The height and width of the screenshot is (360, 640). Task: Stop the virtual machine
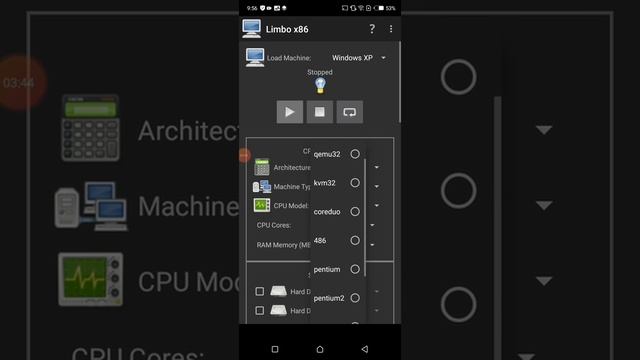point(320,112)
